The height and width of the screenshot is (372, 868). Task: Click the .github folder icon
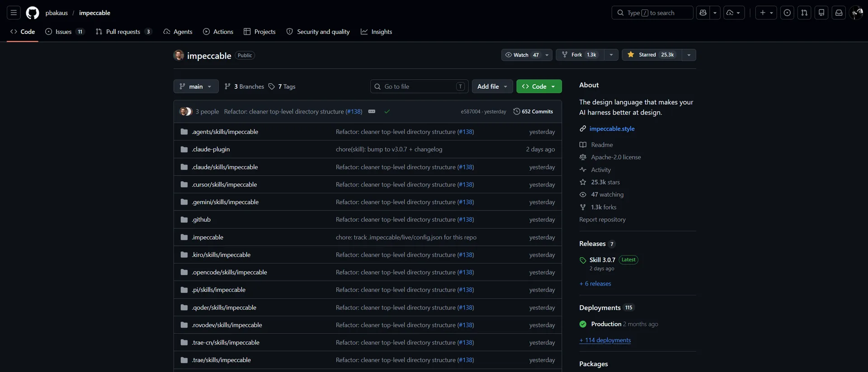(x=184, y=219)
